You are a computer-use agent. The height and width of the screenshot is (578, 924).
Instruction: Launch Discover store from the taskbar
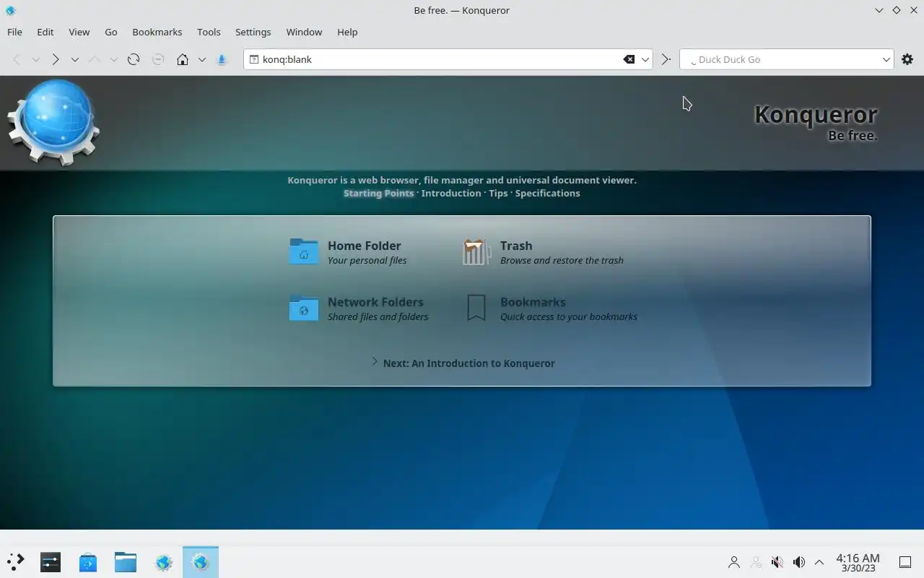tap(88, 561)
